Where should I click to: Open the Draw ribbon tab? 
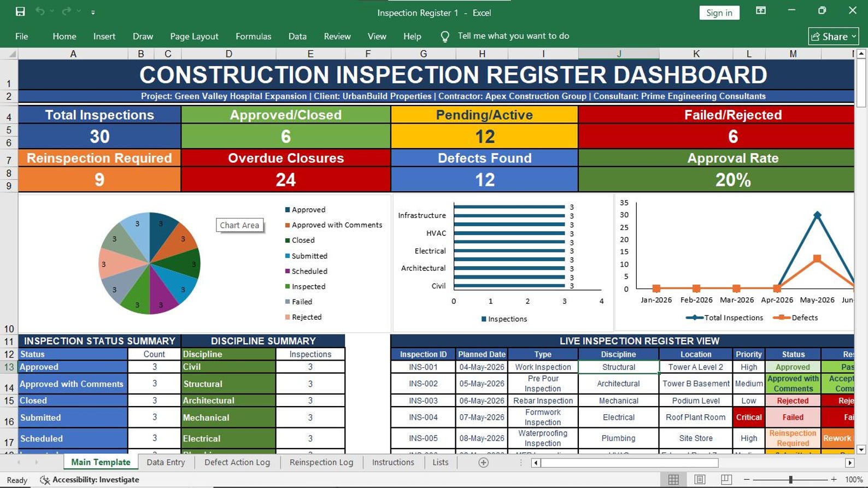143,36
